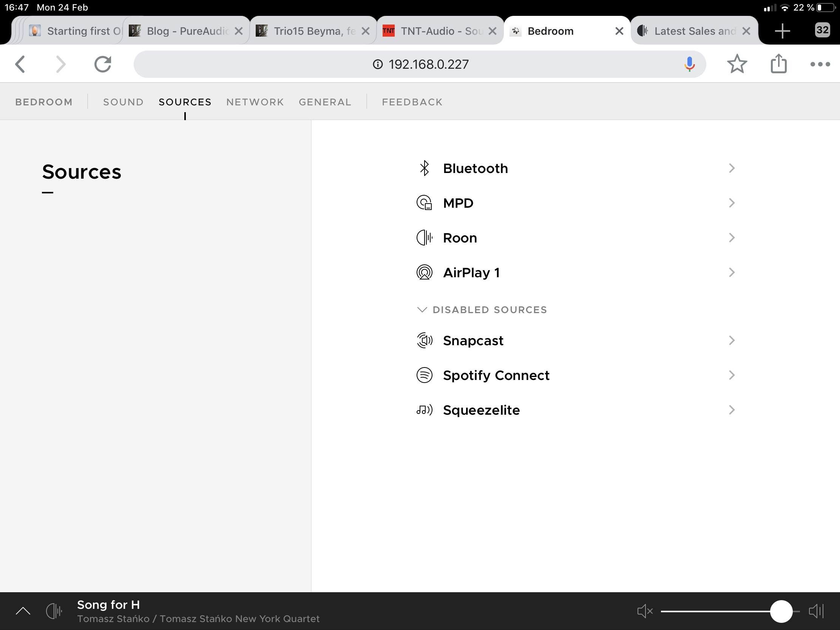Click the address bar showing 192.168.0.227
The image size is (840, 630).
(x=420, y=64)
